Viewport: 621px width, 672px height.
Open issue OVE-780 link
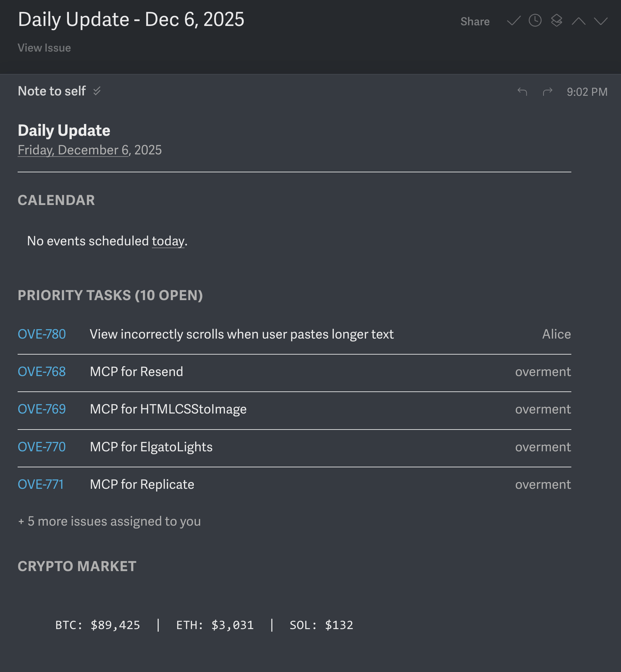pos(42,334)
